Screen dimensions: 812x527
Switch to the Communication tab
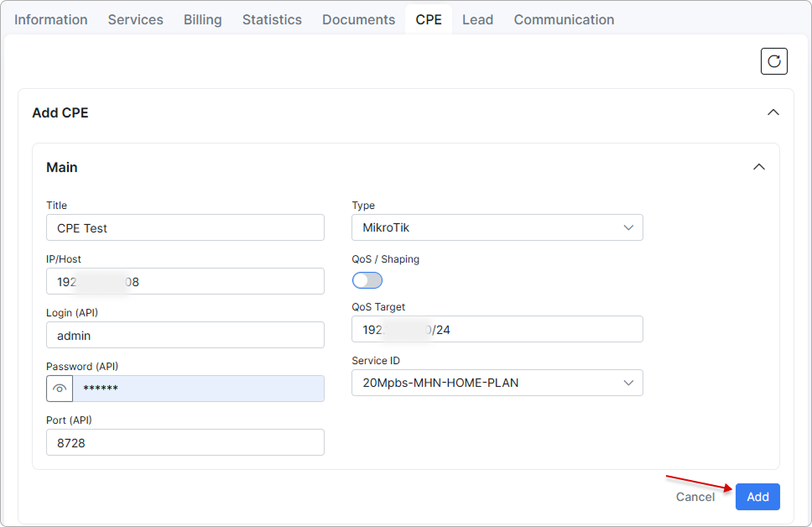[x=564, y=19]
